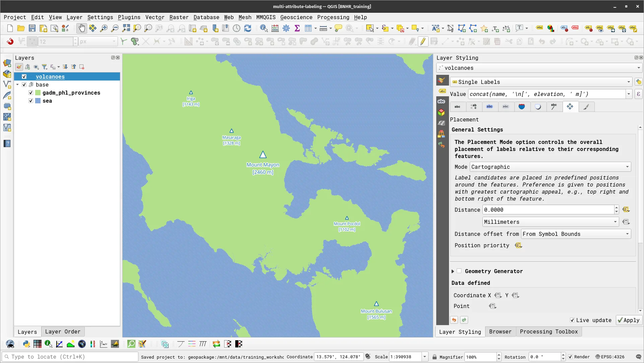Expand the Geometry Generator section
The height and width of the screenshot is (363, 644).
(x=453, y=271)
